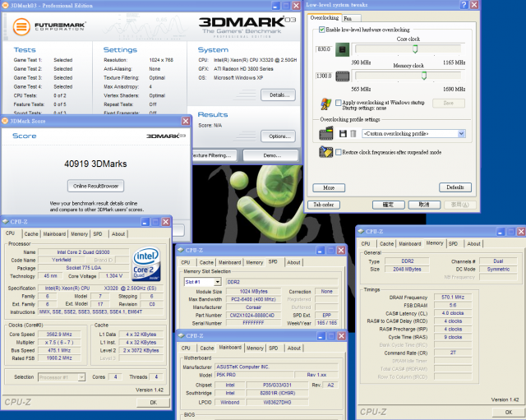526x420 pixels.
Task: Close the 3DMark Score window
Action: click(186, 121)
